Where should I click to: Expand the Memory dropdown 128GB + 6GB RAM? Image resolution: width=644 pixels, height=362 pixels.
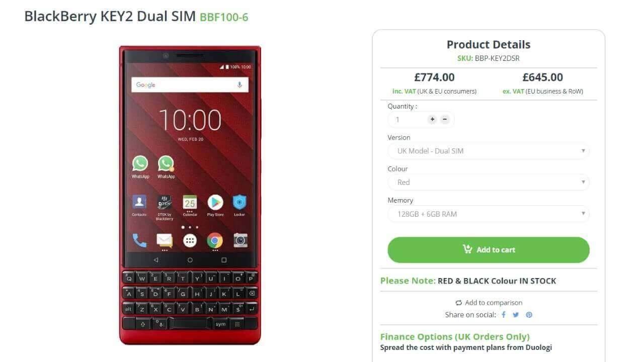(x=488, y=214)
